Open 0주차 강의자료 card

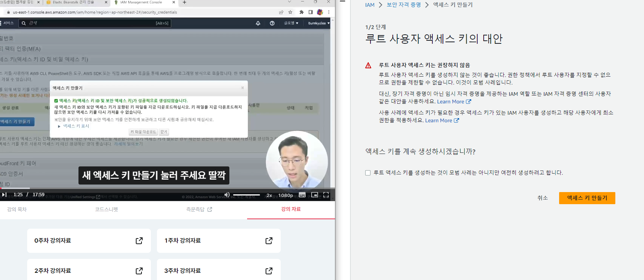pos(89,241)
